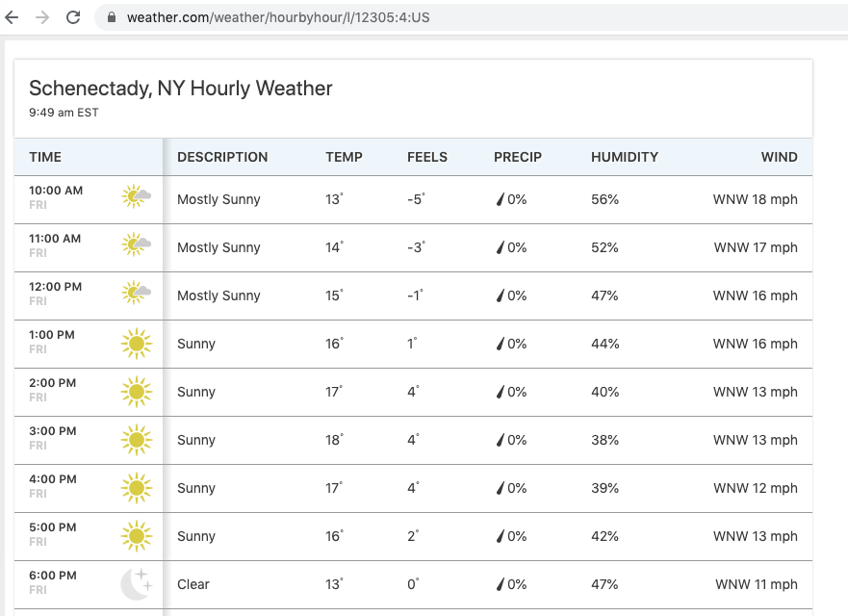Click the HUMIDITY column header
Screen dimensions: 848x616
(625, 157)
